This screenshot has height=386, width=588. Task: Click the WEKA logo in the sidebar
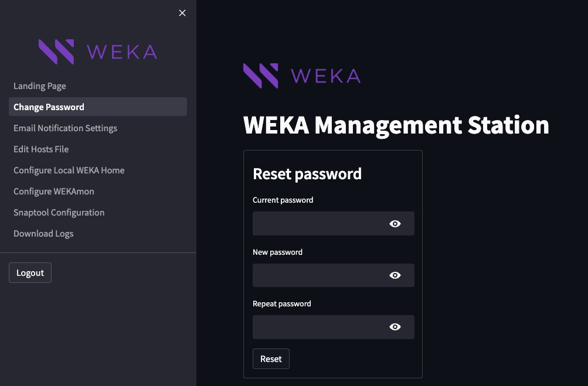(x=98, y=52)
